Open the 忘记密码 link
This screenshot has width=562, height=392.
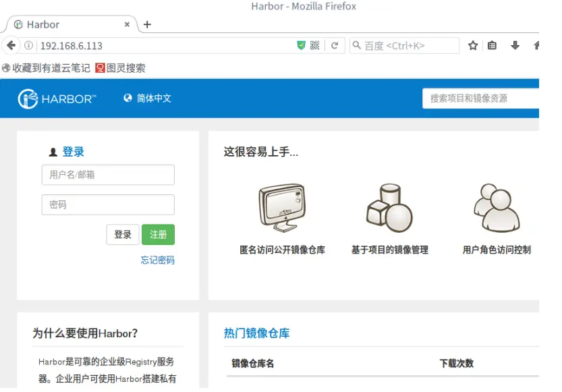[x=158, y=260]
